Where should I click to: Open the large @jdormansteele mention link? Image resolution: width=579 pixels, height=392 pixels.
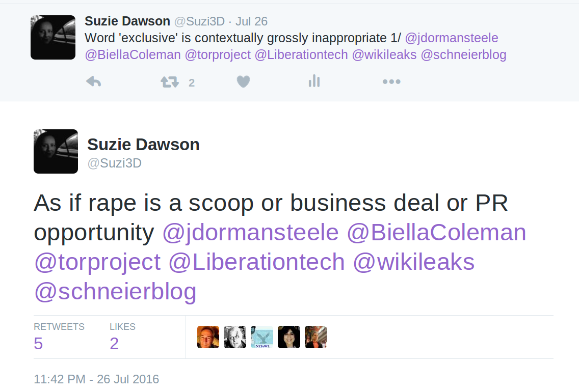tap(250, 232)
